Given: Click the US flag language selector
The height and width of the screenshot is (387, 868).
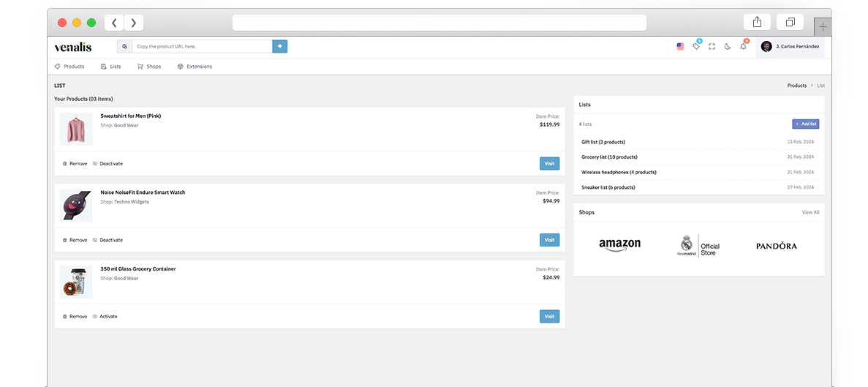Looking at the screenshot, I should pyautogui.click(x=680, y=46).
